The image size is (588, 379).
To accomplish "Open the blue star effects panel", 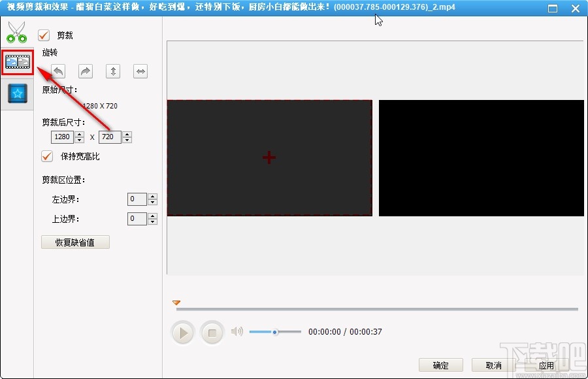I will (x=16, y=93).
